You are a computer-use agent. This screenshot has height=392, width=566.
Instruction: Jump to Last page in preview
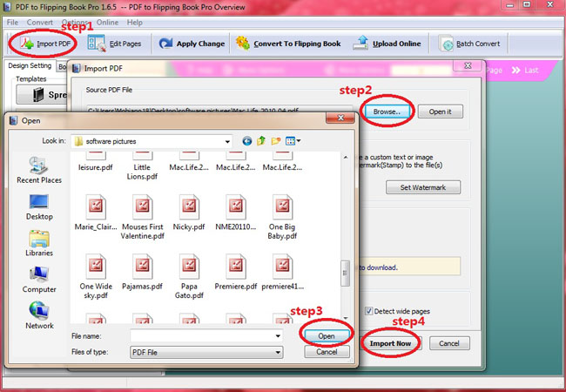(525, 70)
